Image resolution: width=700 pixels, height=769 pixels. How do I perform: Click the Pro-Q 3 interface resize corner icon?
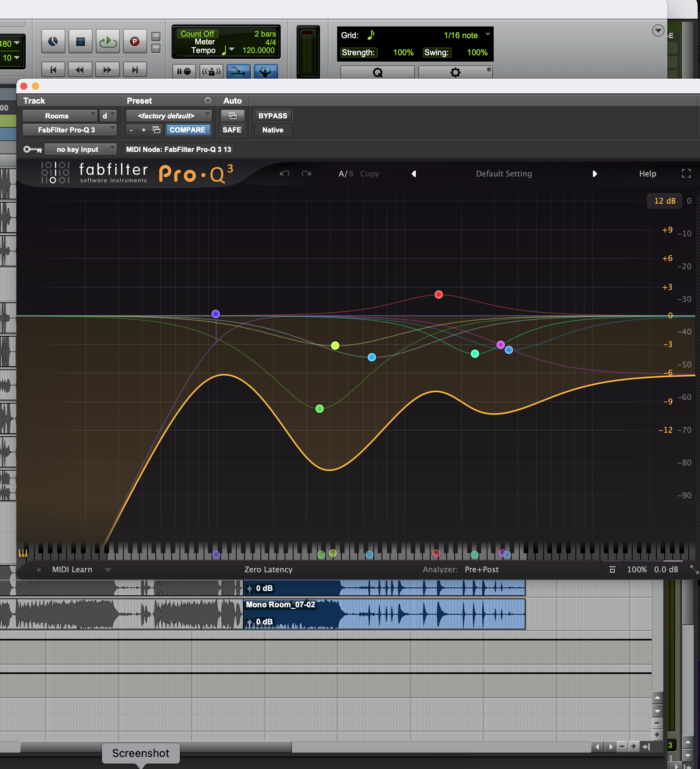(694, 569)
